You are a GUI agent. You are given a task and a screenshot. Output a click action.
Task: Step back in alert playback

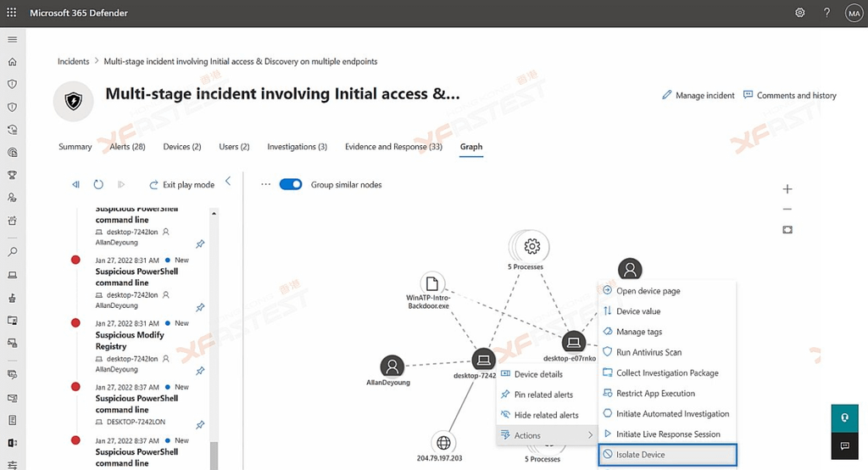click(75, 185)
